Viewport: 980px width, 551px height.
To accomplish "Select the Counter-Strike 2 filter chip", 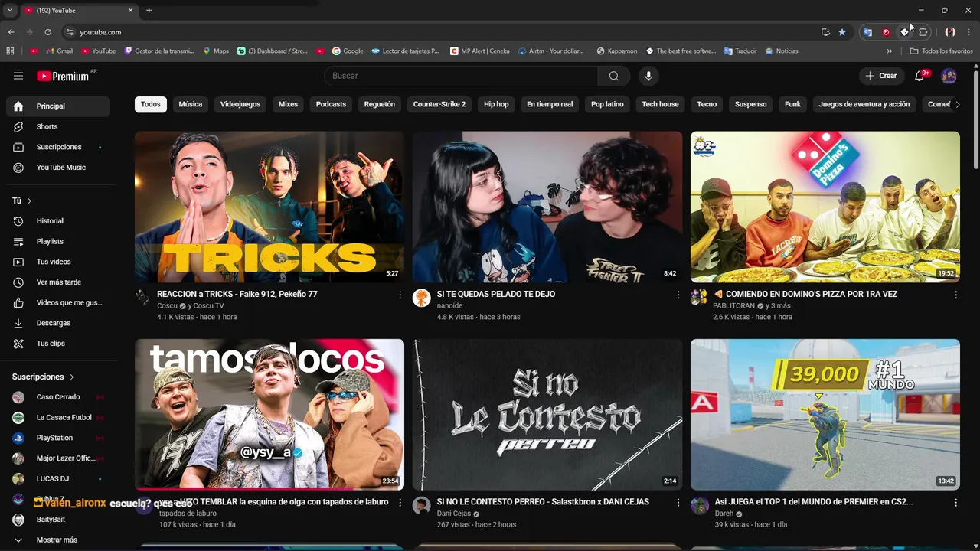I will click(439, 104).
